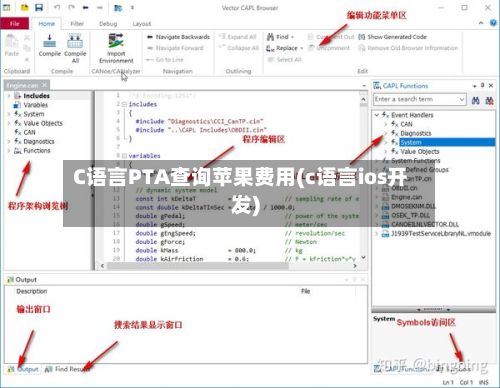
Task: Click Navigate Backwards in Navigation group
Action: (178, 37)
